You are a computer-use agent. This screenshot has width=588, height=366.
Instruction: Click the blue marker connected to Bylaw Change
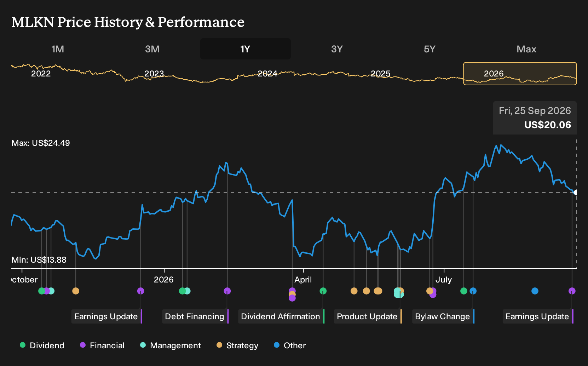[473, 291]
